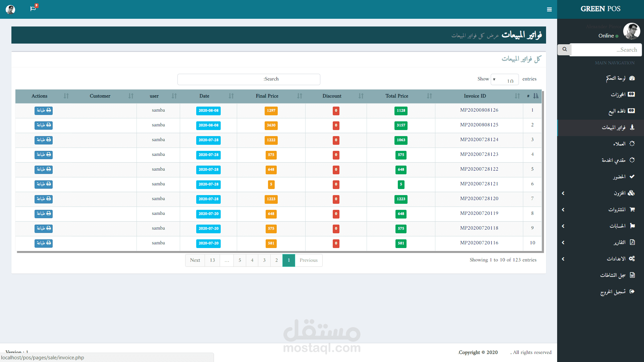Screen dimensions: 644x362
Task: Click the logout icon at sidebar bottom
Action: click(632, 292)
